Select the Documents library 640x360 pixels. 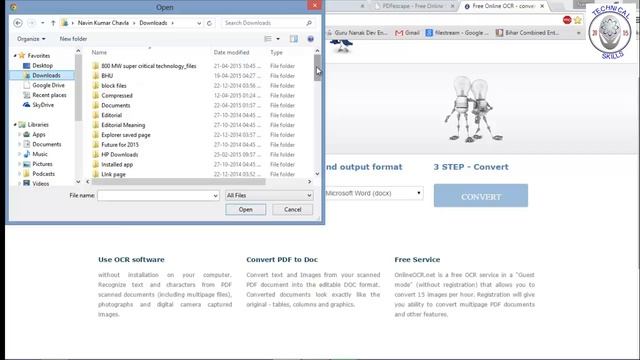[x=47, y=144]
